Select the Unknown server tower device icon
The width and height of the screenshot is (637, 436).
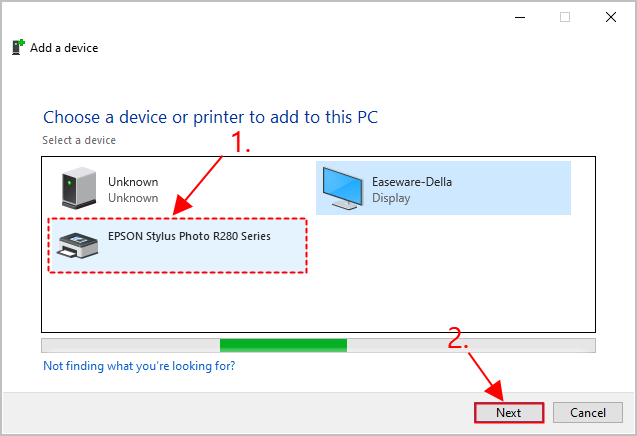pos(79,188)
